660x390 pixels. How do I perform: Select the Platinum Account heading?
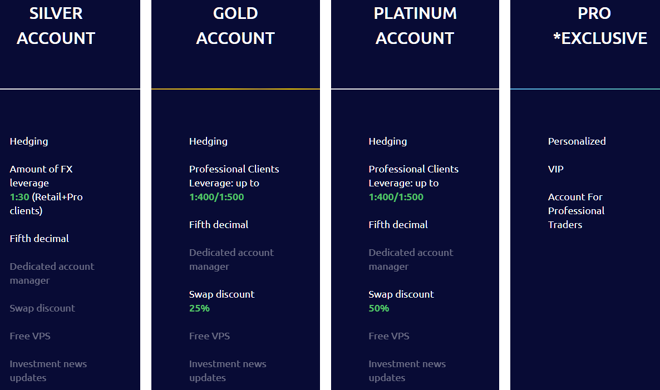pos(415,26)
